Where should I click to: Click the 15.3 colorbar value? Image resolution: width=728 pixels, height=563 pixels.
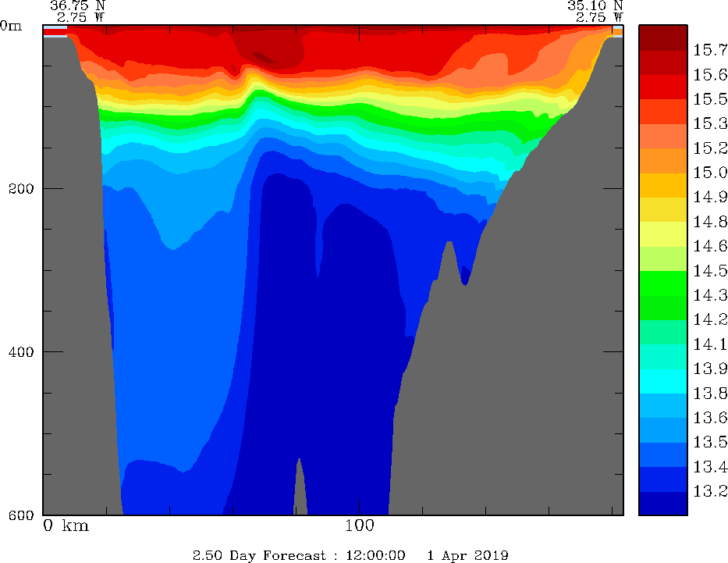click(710, 123)
